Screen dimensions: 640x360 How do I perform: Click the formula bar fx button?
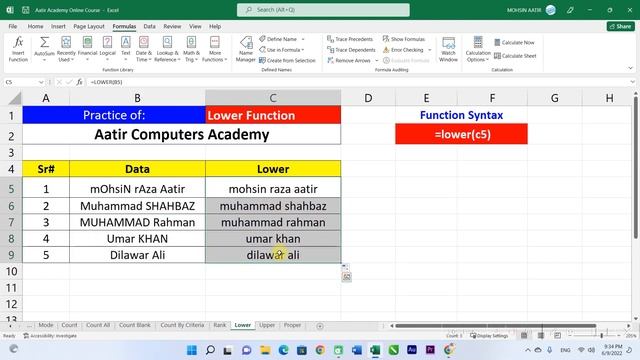coord(80,82)
